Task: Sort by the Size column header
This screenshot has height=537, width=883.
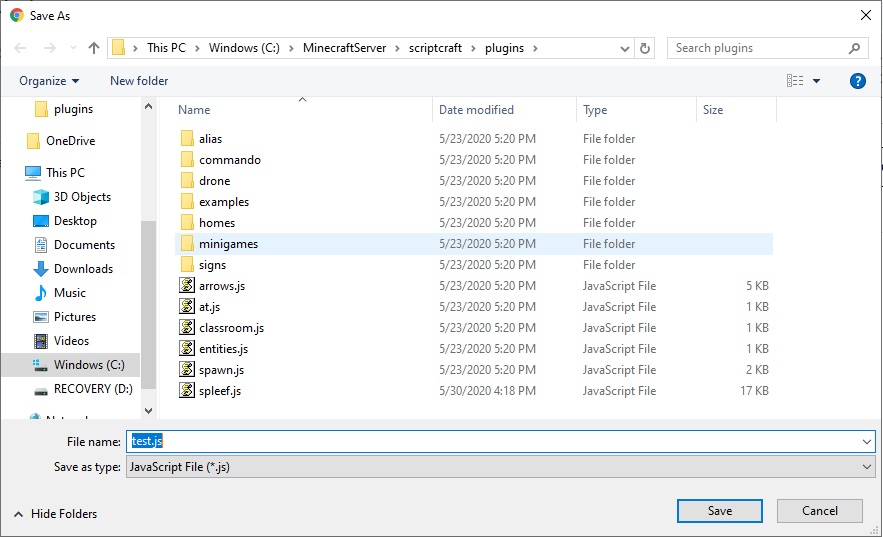Action: 713,110
